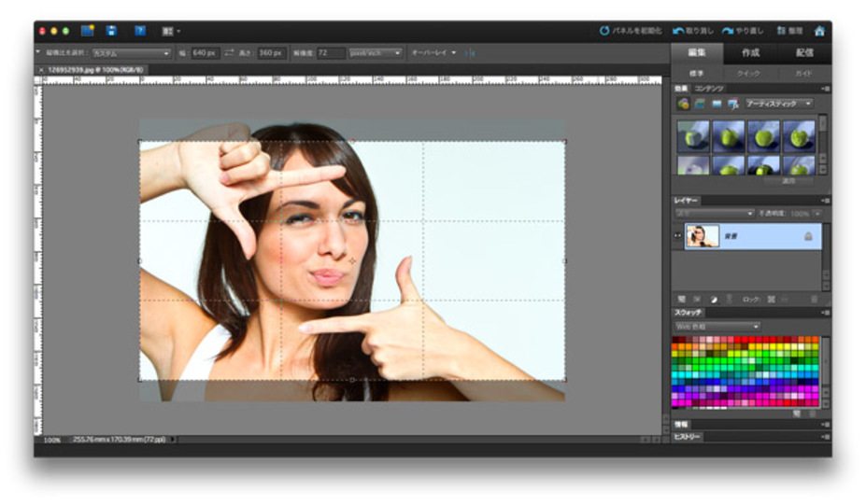
Task: Select the Photo Effects icon in Effects panel
Action: click(x=717, y=104)
